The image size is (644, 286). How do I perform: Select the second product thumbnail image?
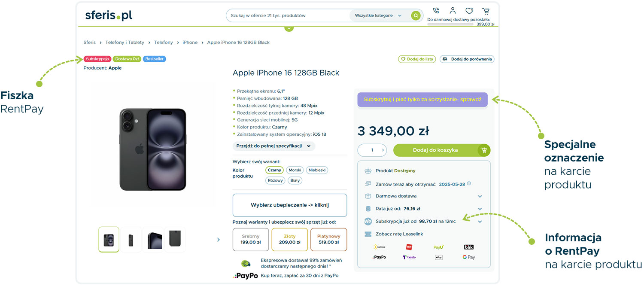click(131, 240)
